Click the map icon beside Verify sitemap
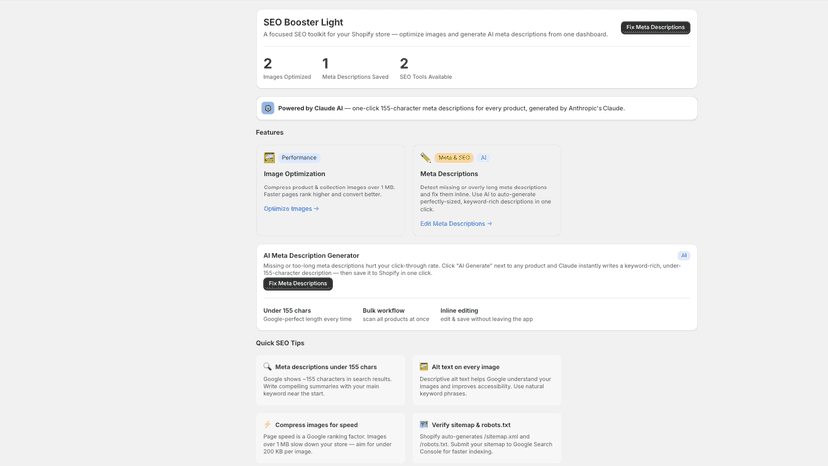This screenshot has height=466, width=828. (424, 424)
